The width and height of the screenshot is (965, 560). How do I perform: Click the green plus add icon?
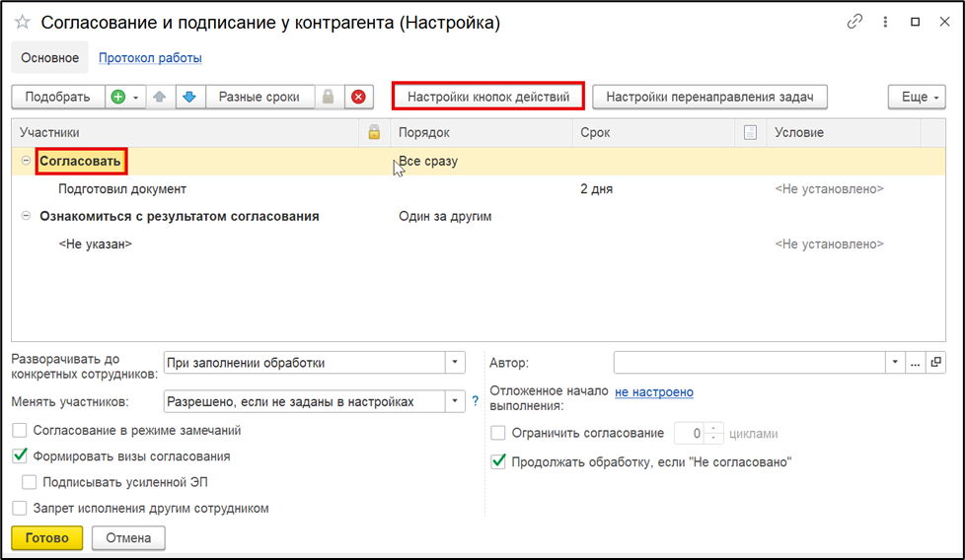click(x=118, y=97)
